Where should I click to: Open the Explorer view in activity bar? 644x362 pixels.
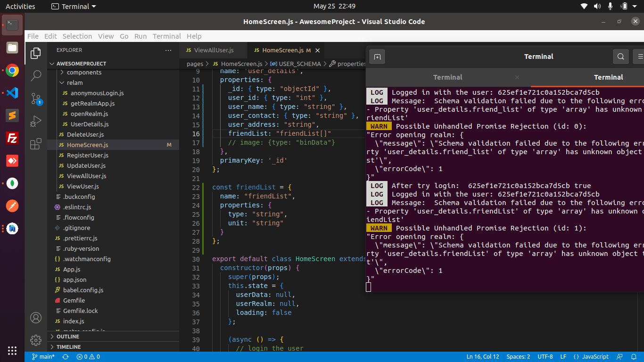point(36,53)
